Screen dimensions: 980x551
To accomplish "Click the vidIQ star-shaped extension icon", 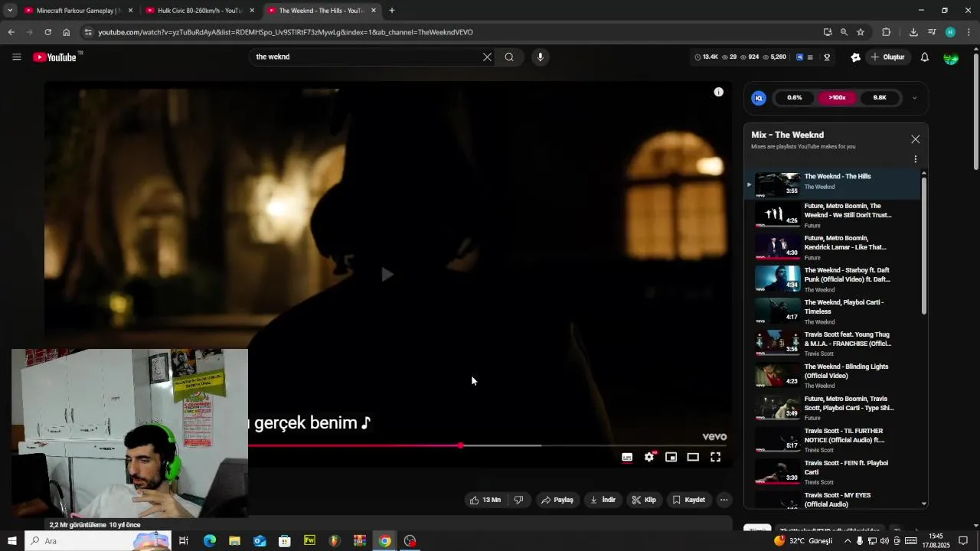I will click(855, 57).
